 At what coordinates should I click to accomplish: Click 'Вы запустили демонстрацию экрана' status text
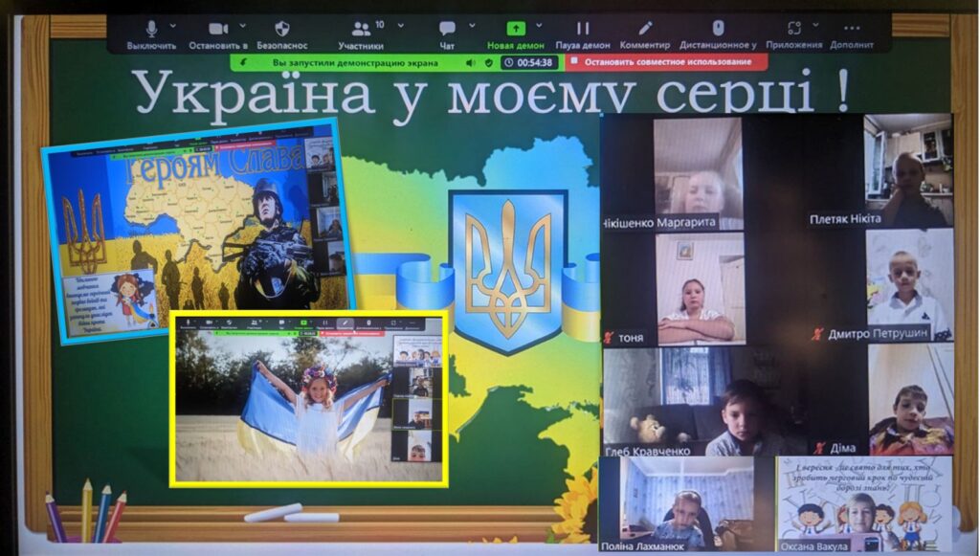[x=355, y=62]
